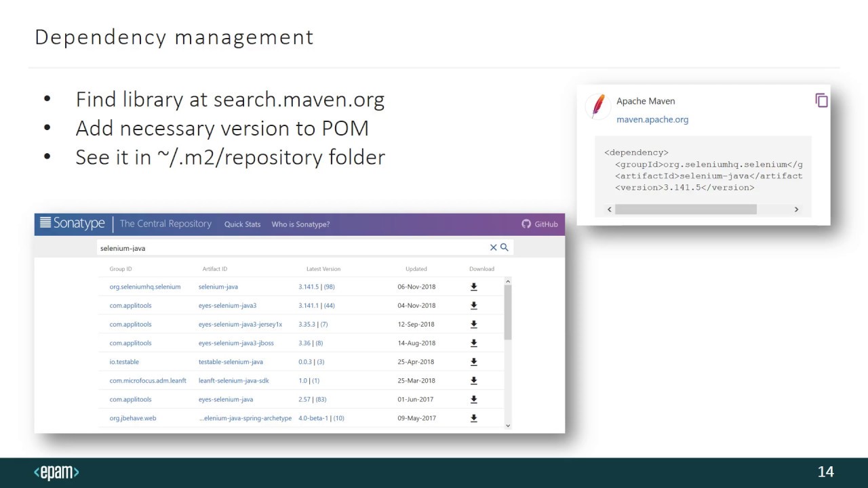Click the copy icon in the Apache Maven card
This screenshot has width=868, height=488.
[x=822, y=100]
